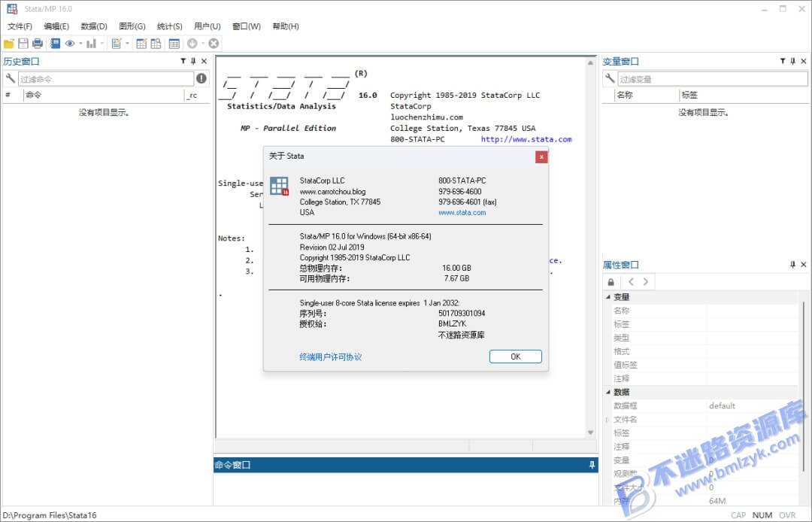The height and width of the screenshot is (522, 812).
Task: Open the 数据(D) menu
Action: pyautogui.click(x=94, y=26)
